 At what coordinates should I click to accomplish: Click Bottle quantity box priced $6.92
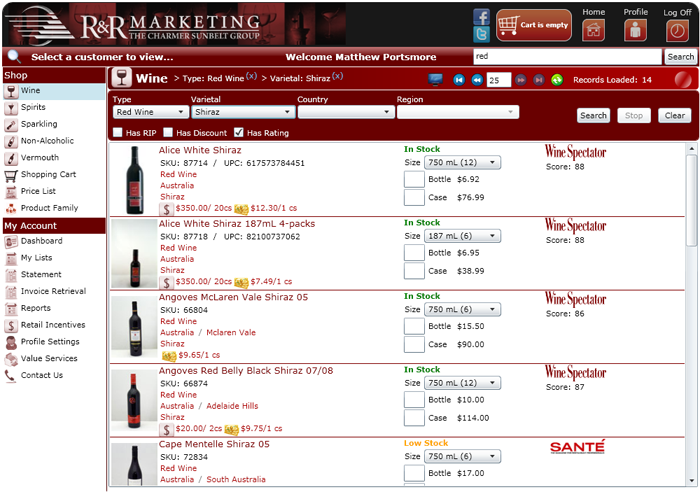click(414, 179)
